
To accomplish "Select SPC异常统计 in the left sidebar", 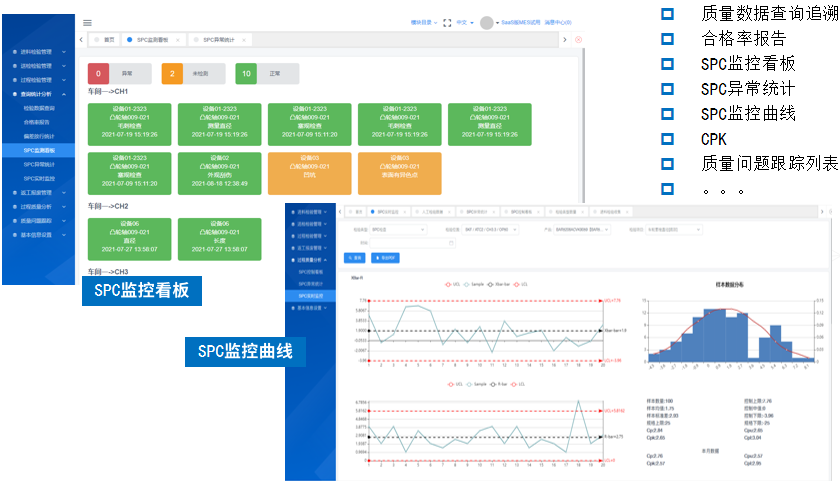I will pyautogui.click(x=40, y=163).
